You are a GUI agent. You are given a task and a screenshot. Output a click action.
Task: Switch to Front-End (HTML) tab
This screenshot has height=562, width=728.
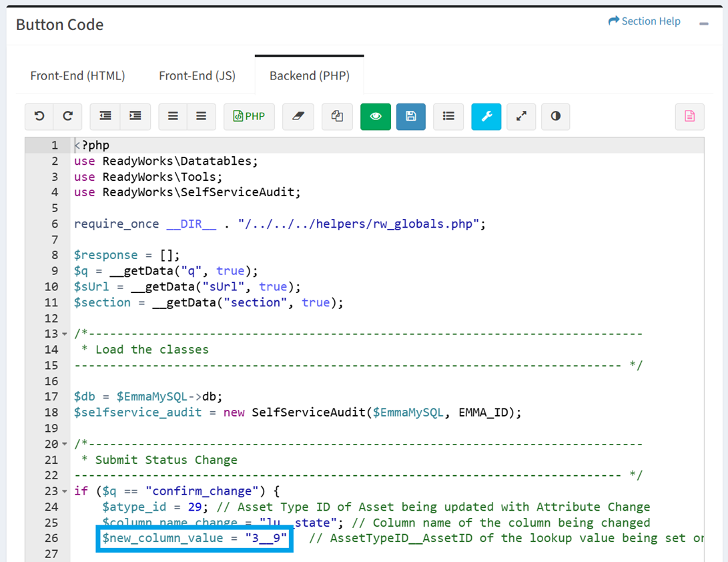click(x=77, y=75)
